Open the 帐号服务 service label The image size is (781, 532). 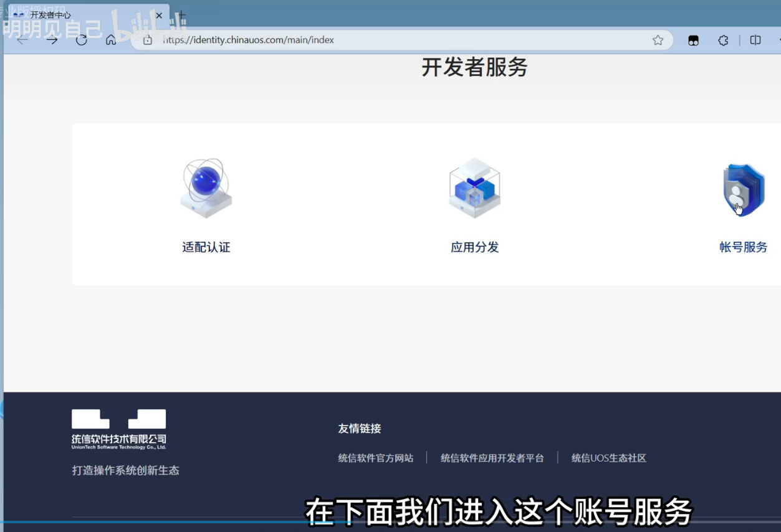[744, 247]
